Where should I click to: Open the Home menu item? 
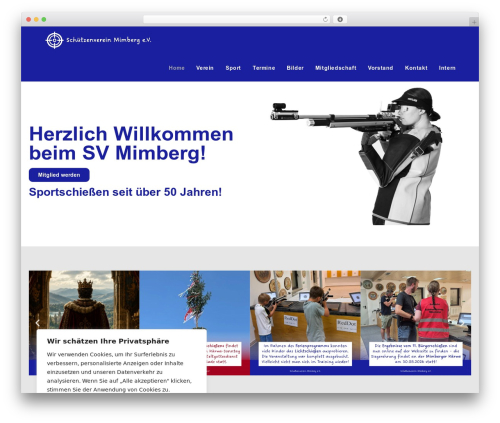pyautogui.click(x=176, y=68)
